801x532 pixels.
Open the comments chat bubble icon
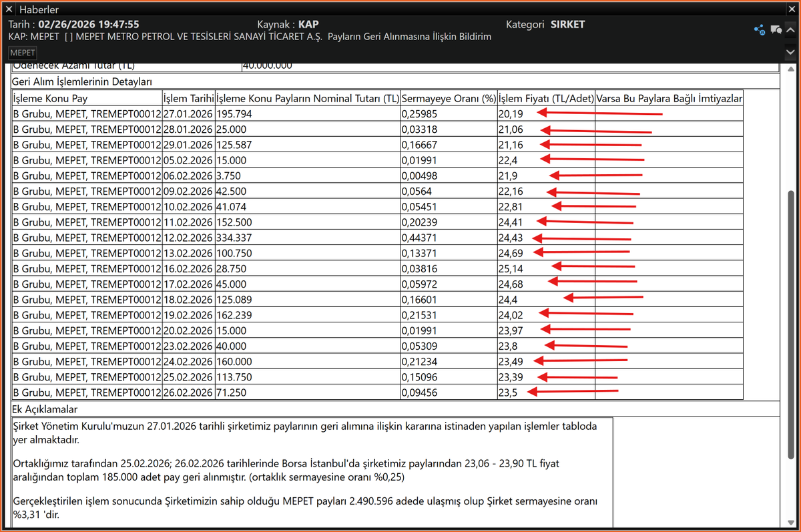(776, 29)
